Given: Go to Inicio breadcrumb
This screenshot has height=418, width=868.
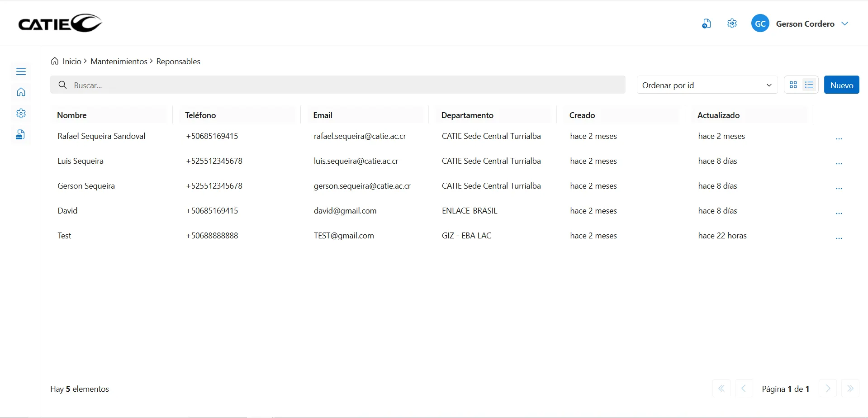Looking at the screenshot, I should click(71, 62).
